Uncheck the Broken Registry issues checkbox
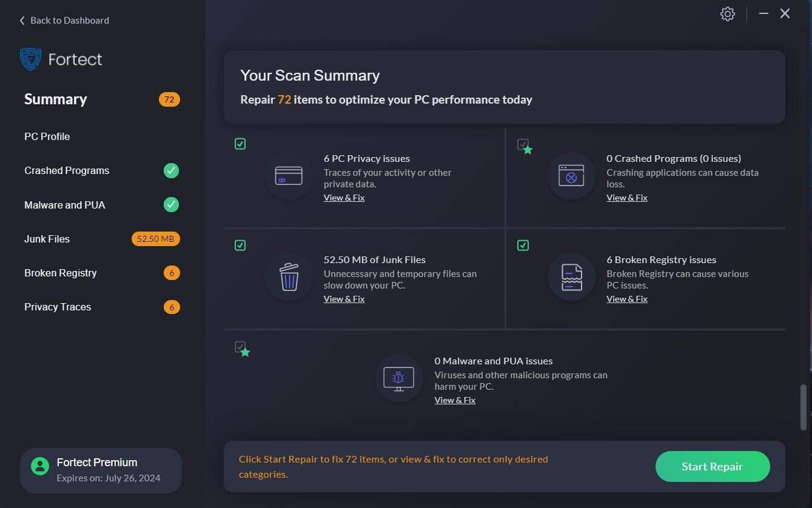The height and width of the screenshot is (508, 812). pos(523,245)
